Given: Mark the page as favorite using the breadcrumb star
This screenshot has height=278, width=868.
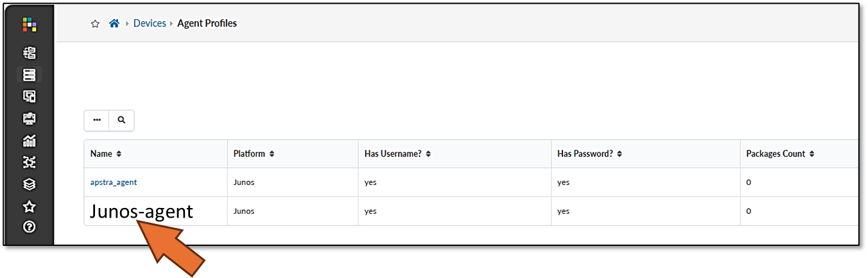Looking at the screenshot, I should tap(95, 24).
